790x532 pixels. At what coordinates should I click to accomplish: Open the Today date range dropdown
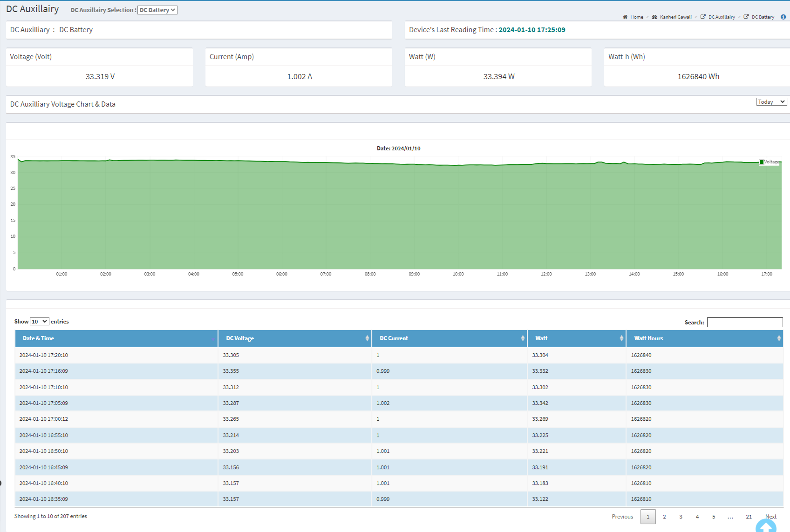point(771,102)
